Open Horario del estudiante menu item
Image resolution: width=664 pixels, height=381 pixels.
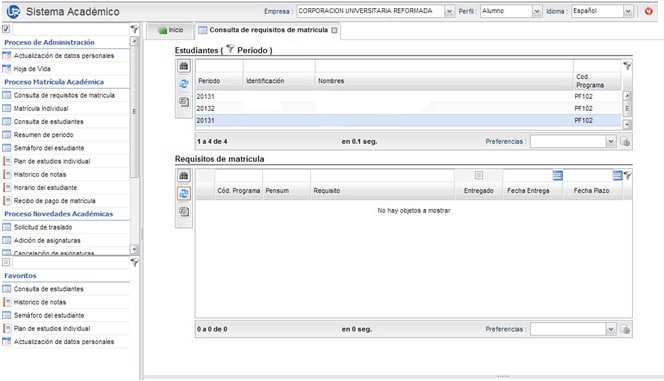tap(45, 188)
